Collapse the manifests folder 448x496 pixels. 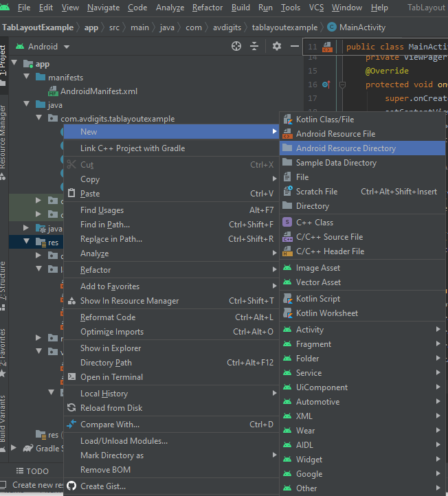click(27, 76)
